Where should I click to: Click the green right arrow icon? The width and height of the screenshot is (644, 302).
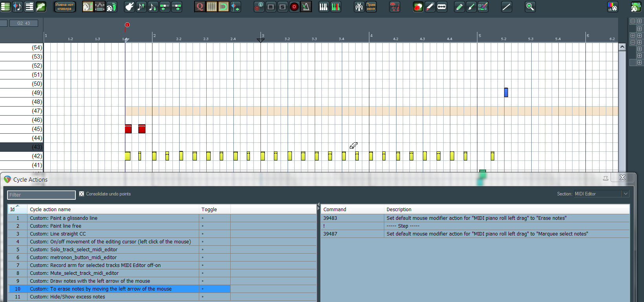[177, 7]
